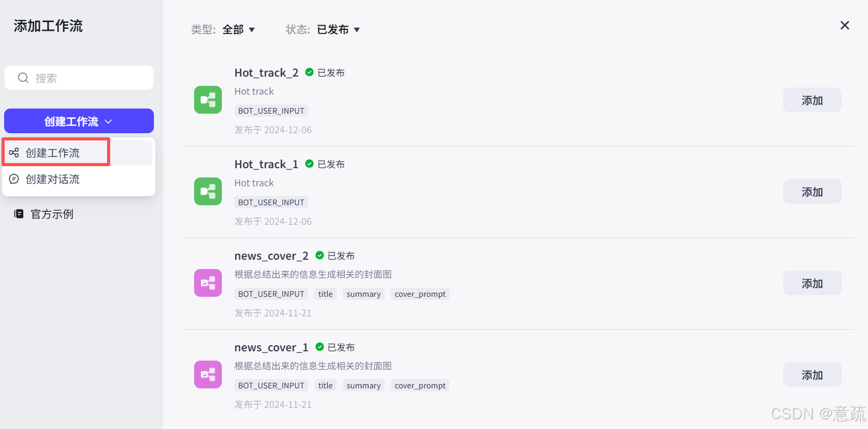Image resolution: width=868 pixels, height=429 pixels.
Task: Select 创建工作流 from the dropdown menu
Action: (53, 153)
